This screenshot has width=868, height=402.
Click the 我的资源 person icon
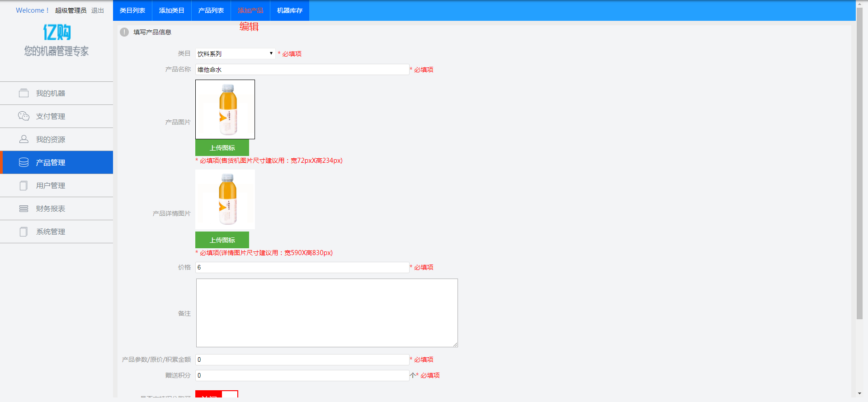coord(24,139)
